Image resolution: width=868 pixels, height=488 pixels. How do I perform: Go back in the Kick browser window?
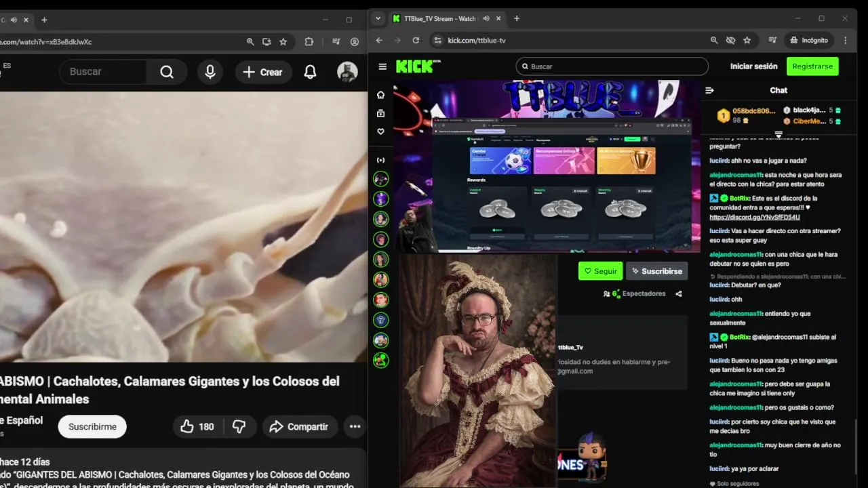[x=379, y=40]
